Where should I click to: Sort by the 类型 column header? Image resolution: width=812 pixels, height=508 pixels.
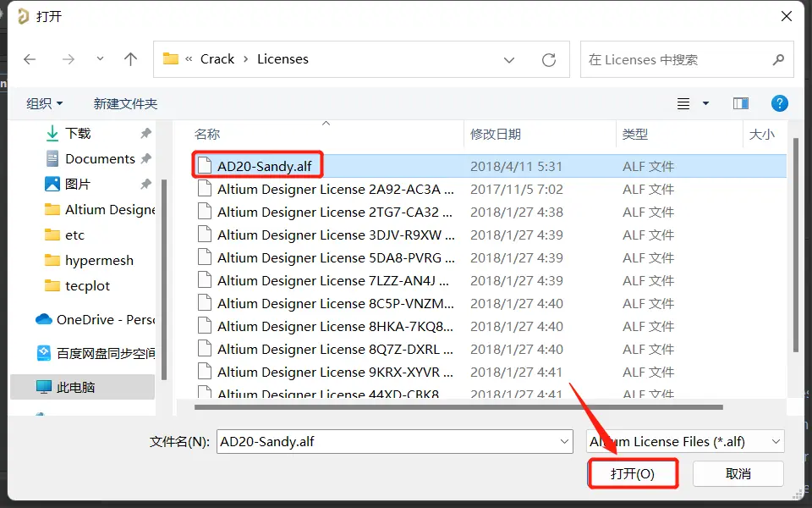[635, 135]
